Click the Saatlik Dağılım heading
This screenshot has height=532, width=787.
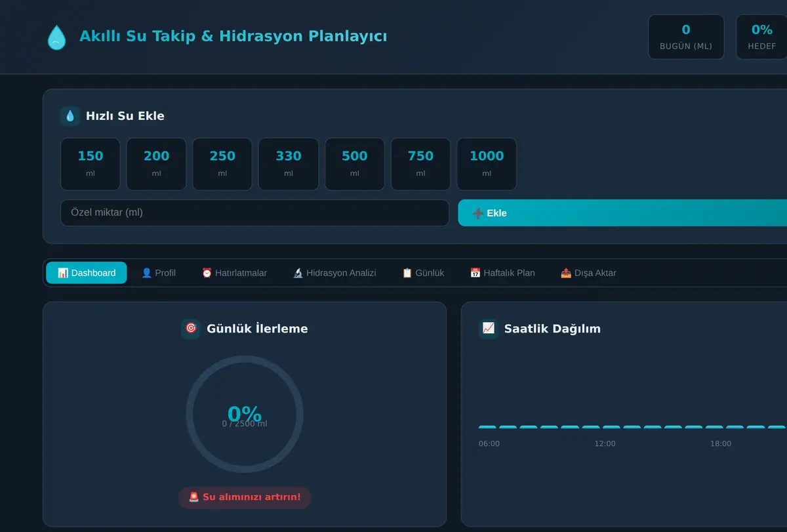click(552, 329)
